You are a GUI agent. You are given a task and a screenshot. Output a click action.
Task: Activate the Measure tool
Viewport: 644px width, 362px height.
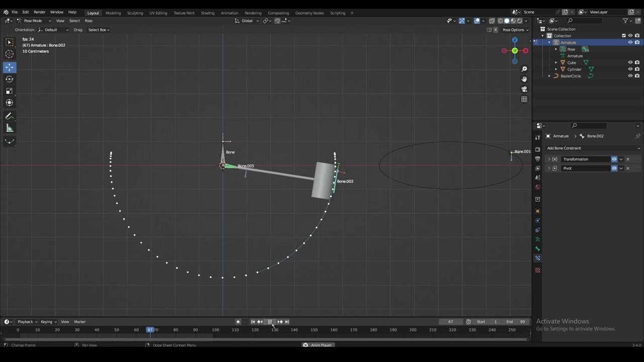(9, 128)
